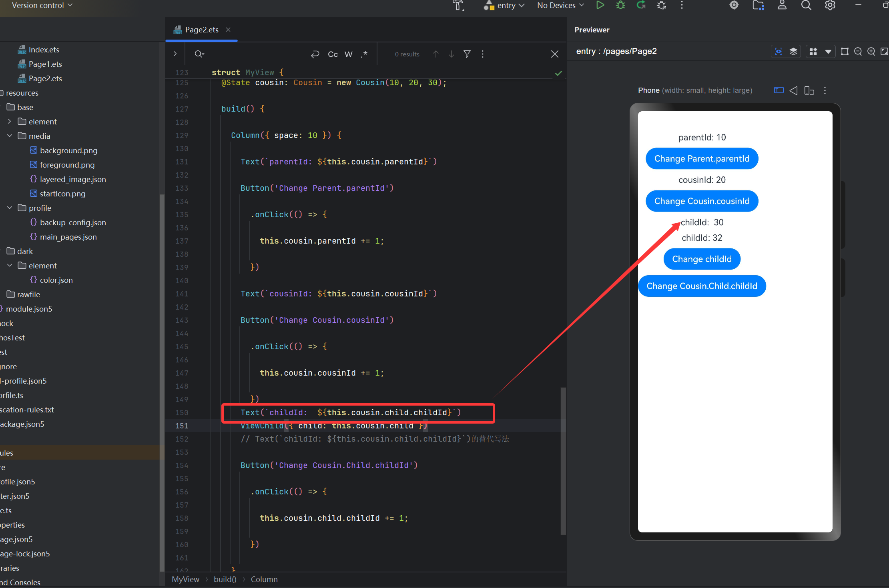Click the multi-profile grid icon in Previewer

coord(813,52)
